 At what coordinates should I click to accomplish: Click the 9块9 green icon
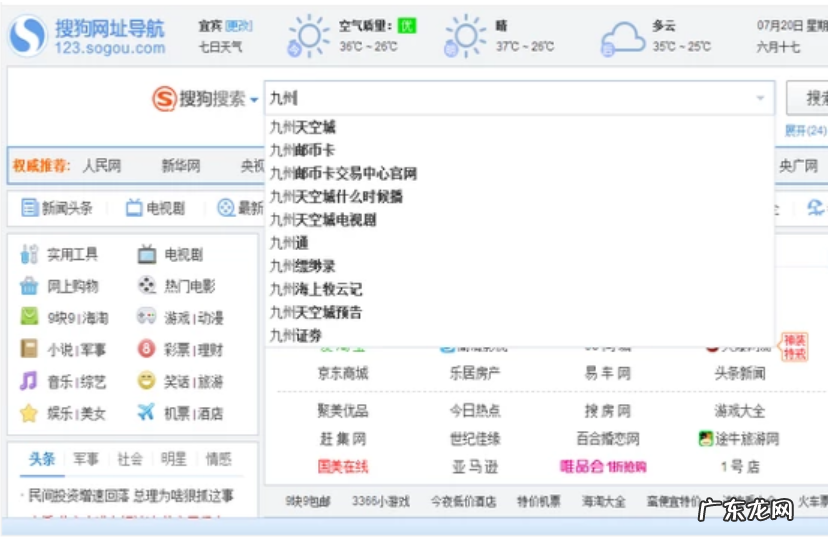(29, 317)
